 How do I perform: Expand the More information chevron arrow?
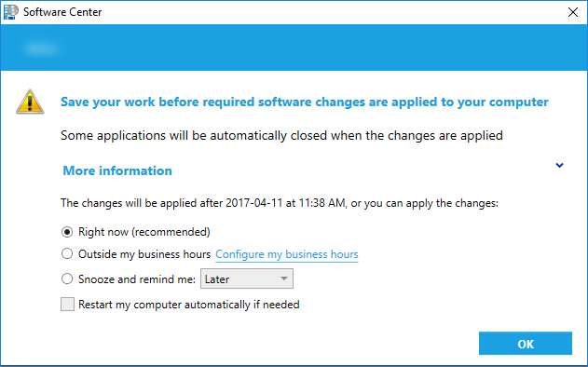point(559,165)
